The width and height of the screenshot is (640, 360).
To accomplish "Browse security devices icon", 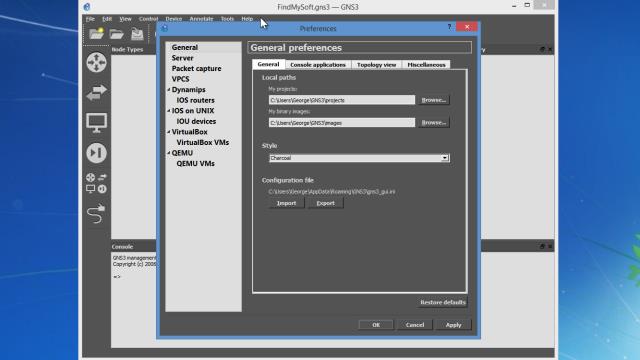I will point(96,153).
